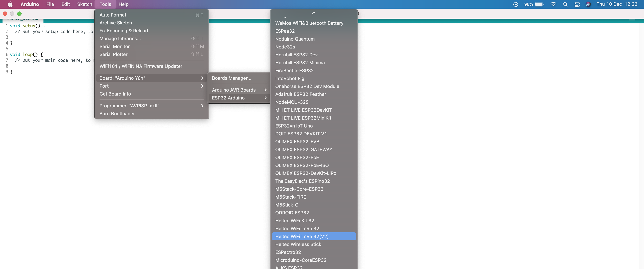Open Control Center icon in menu bar
644x269 pixels.
pos(577,4)
